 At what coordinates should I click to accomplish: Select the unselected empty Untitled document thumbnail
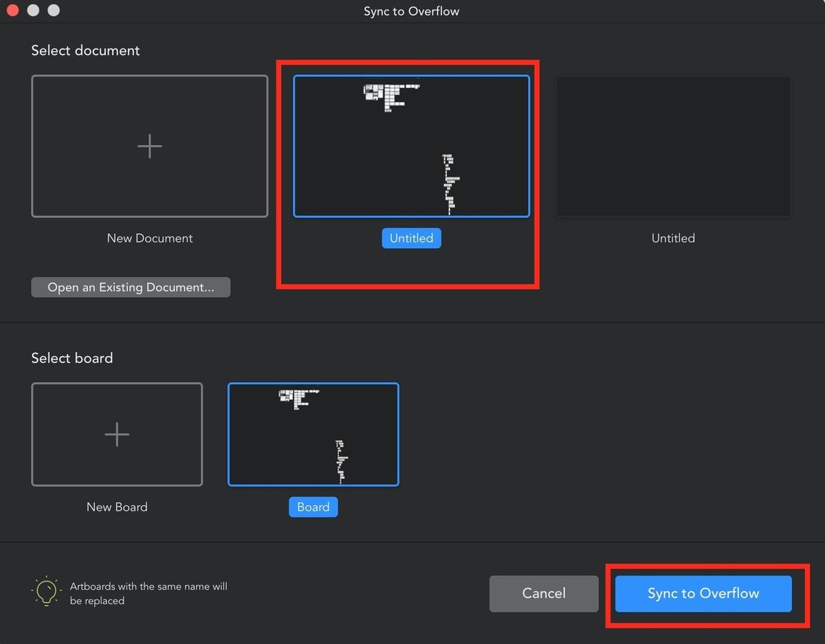[x=673, y=146]
